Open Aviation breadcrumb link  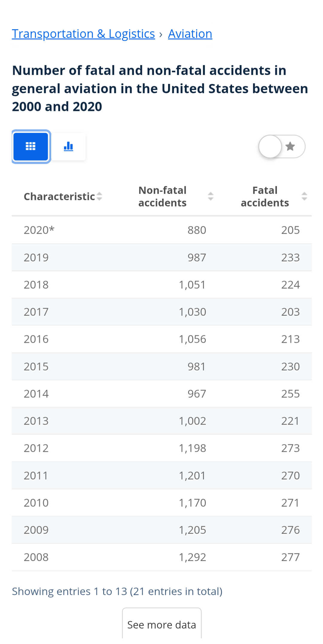[190, 34]
